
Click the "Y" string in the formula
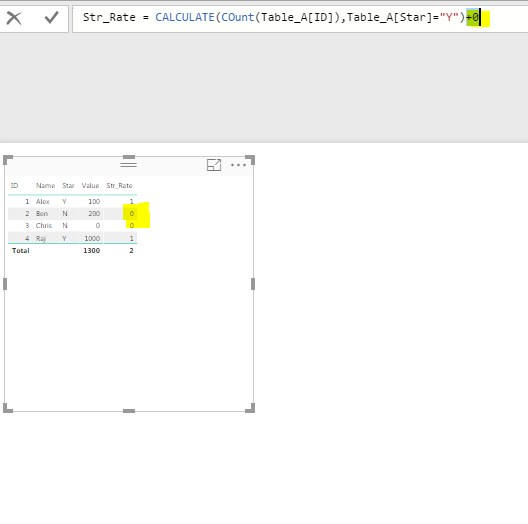tap(449, 17)
